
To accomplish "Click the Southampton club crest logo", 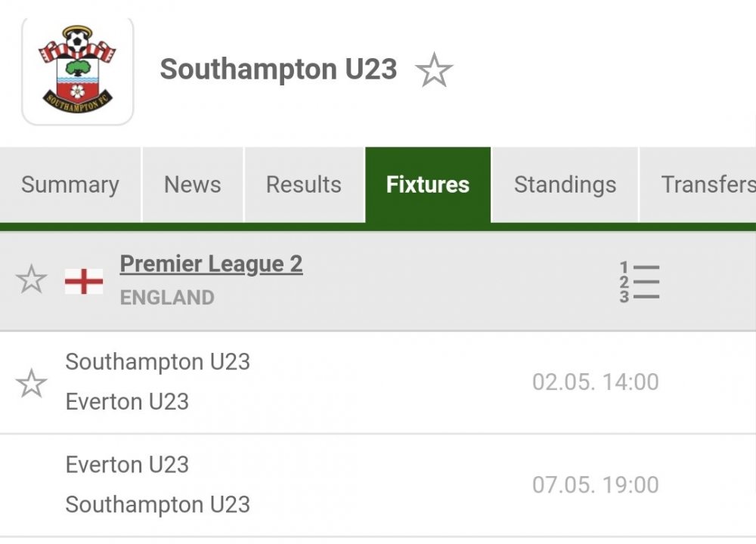I will [77, 71].
